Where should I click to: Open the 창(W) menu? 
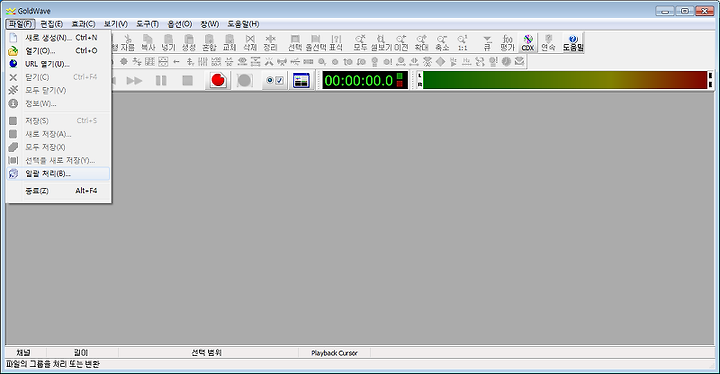pyautogui.click(x=209, y=24)
